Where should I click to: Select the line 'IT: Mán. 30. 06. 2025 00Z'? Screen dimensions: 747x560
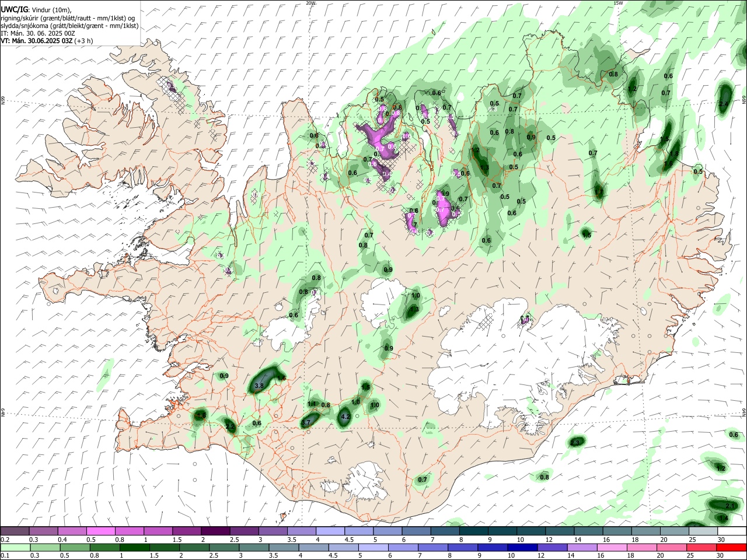click(x=38, y=33)
